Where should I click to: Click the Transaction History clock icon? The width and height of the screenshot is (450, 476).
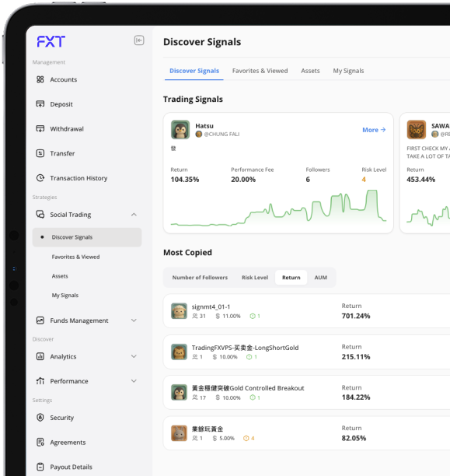click(40, 177)
